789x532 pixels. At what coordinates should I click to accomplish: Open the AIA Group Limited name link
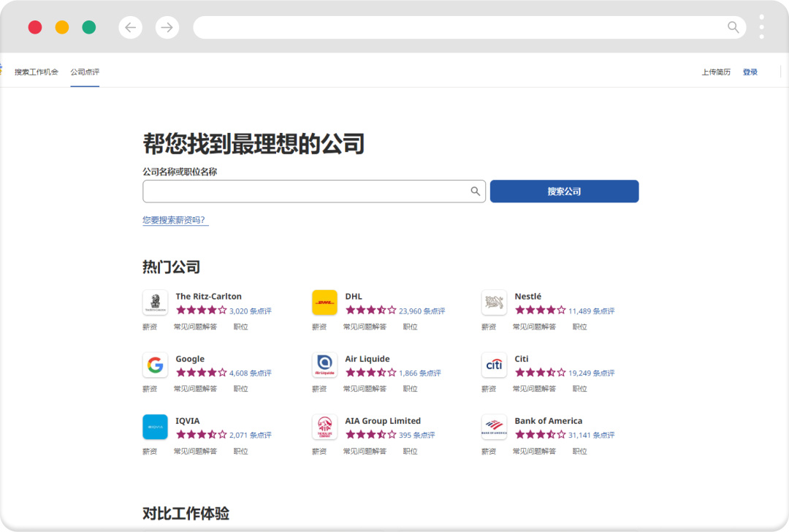[x=383, y=421]
